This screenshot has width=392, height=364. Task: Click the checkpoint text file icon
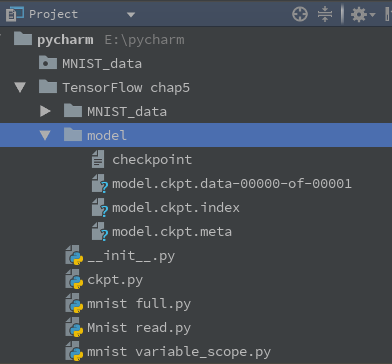98,159
